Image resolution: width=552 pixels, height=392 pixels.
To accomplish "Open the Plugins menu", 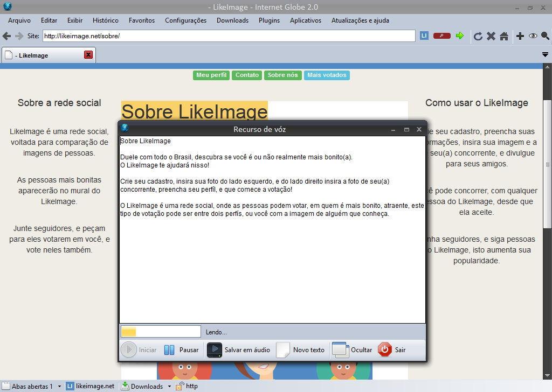I will point(268,20).
